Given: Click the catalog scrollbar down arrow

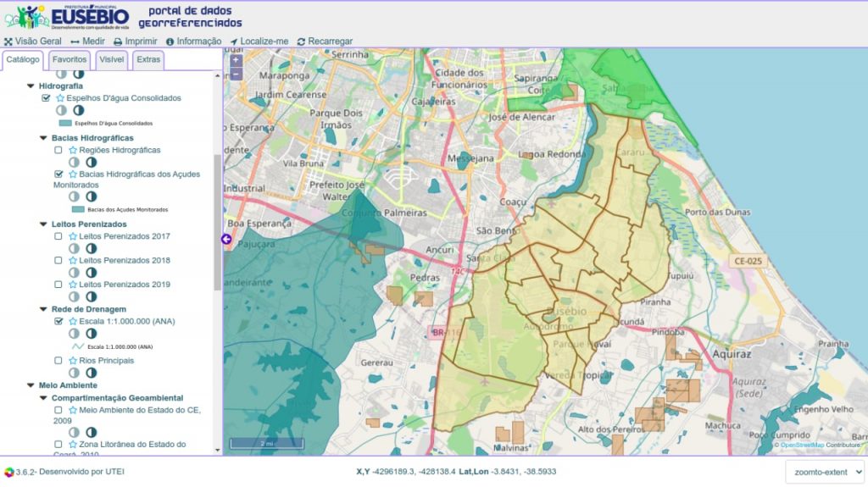Looking at the screenshot, I should [217, 451].
